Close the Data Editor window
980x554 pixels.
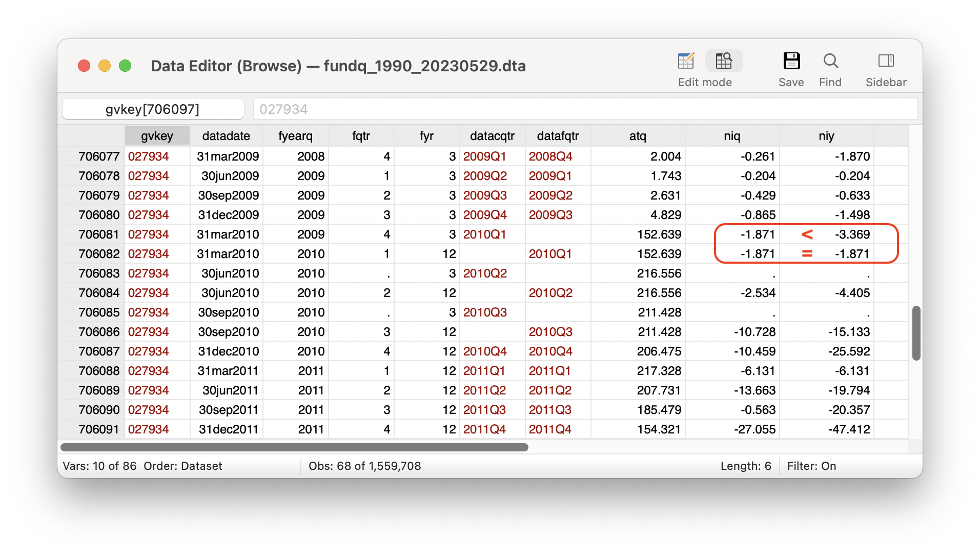84,66
